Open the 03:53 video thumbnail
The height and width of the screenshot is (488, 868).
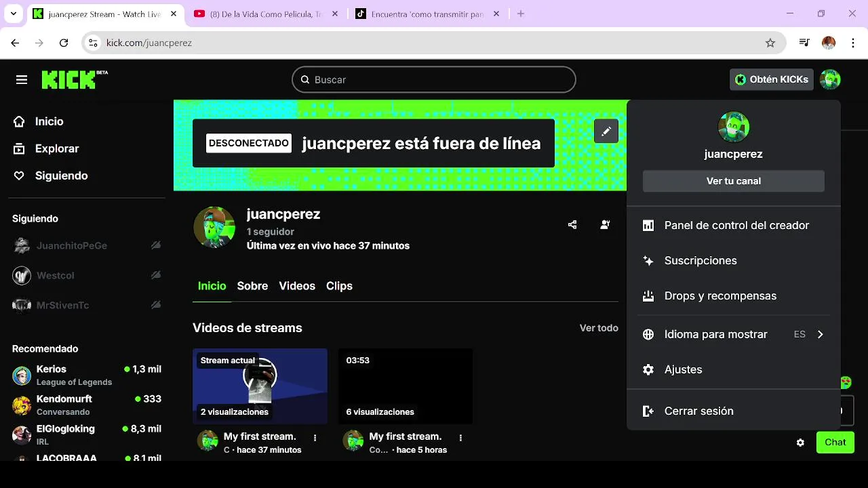(406, 386)
